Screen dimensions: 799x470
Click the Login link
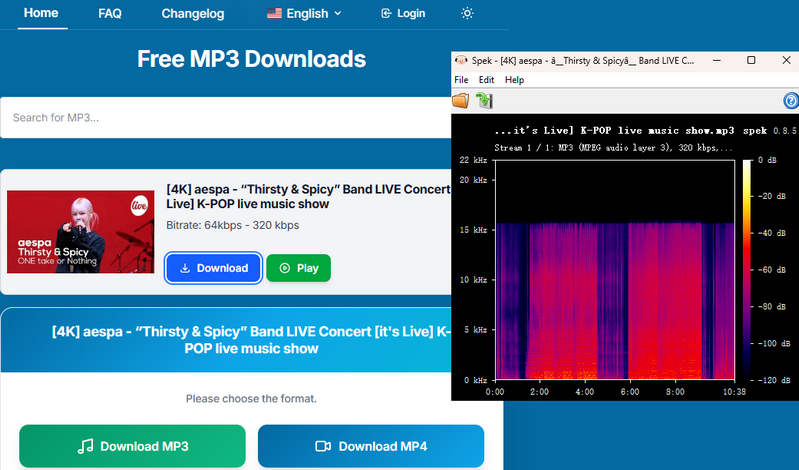click(x=403, y=14)
